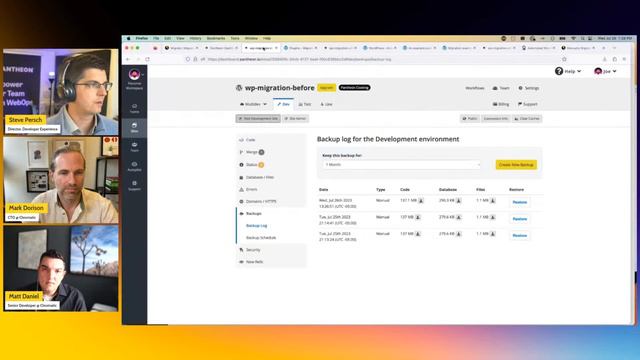Open the site Settings link

point(529,88)
